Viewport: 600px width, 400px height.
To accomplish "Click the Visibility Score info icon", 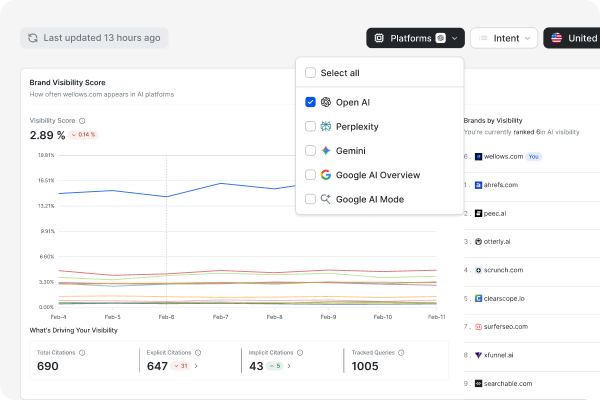I will pos(82,120).
